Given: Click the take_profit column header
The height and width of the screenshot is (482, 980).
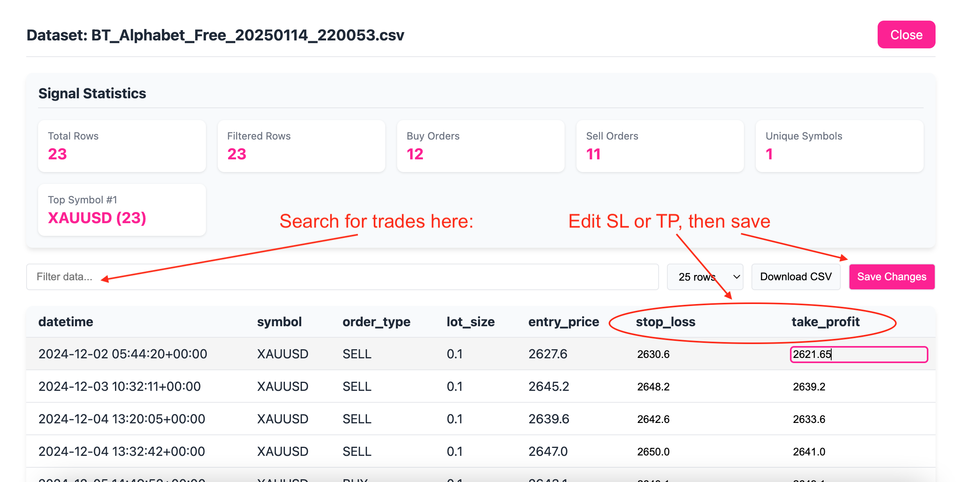Looking at the screenshot, I should pos(825,322).
